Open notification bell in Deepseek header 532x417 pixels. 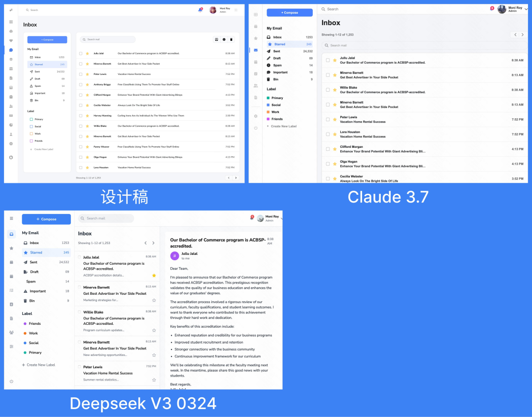pos(252,217)
